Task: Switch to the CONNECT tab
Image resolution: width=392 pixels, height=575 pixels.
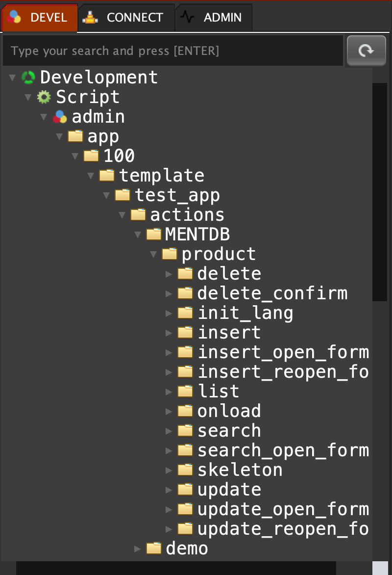Action: click(x=125, y=18)
